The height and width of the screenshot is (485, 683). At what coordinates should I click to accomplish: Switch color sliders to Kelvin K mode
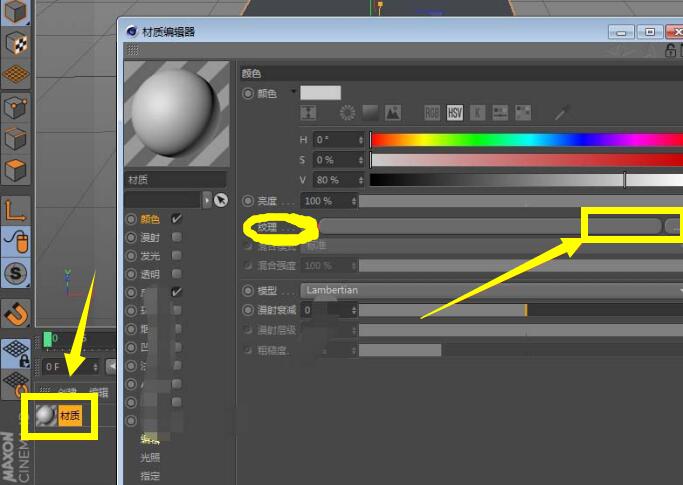click(x=477, y=113)
